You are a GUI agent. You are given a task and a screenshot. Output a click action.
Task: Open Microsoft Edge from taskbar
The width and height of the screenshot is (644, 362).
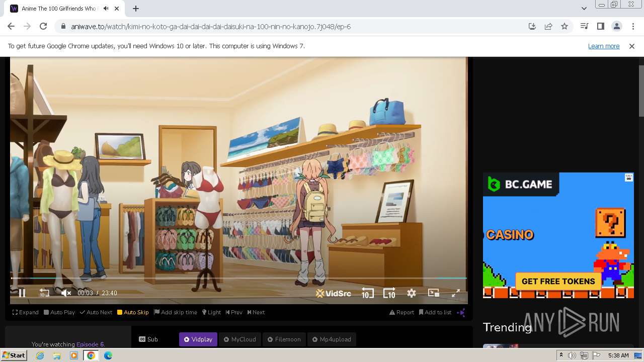(108, 355)
